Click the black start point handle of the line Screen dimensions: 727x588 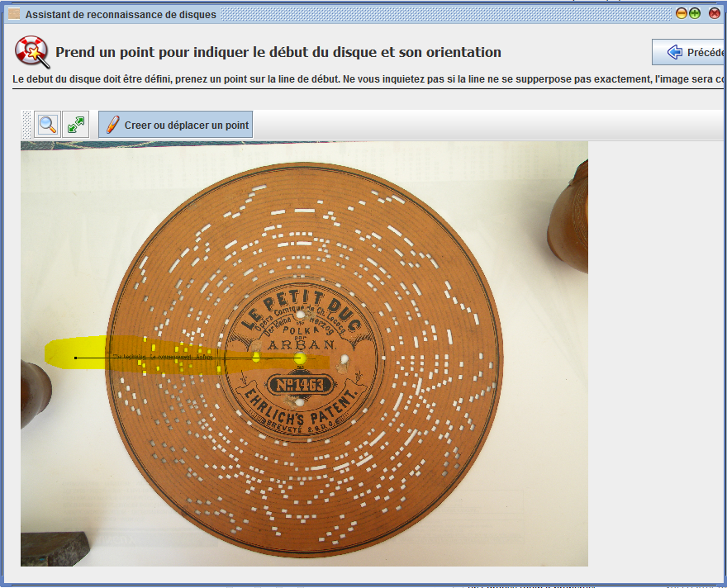(x=76, y=358)
